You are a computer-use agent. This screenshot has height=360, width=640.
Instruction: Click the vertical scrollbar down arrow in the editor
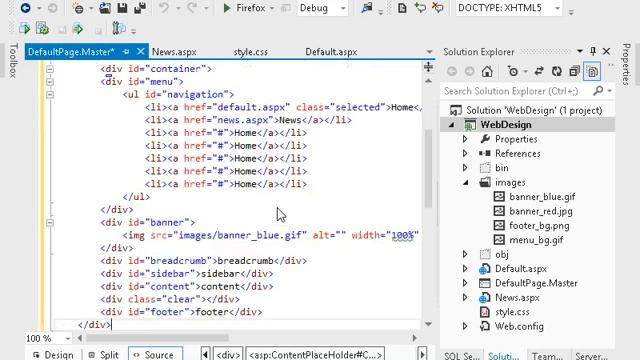click(x=428, y=324)
